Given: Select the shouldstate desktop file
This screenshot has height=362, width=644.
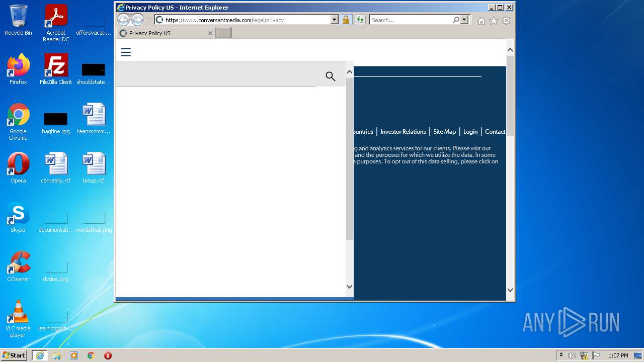Looking at the screenshot, I should pyautogui.click(x=94, y=74).
